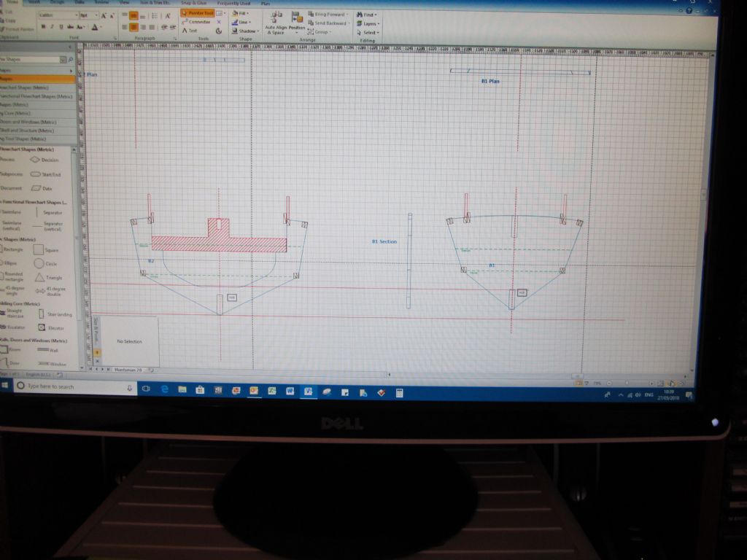Select the Stair landing shape
The width and height of the screenshot is (747, 560).
[x=55, y=314]
